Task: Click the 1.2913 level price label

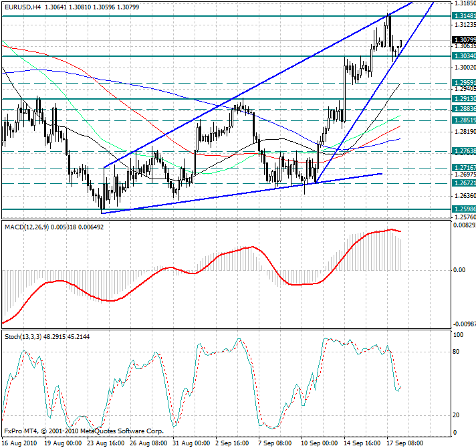Action: [x=464, y=99]
